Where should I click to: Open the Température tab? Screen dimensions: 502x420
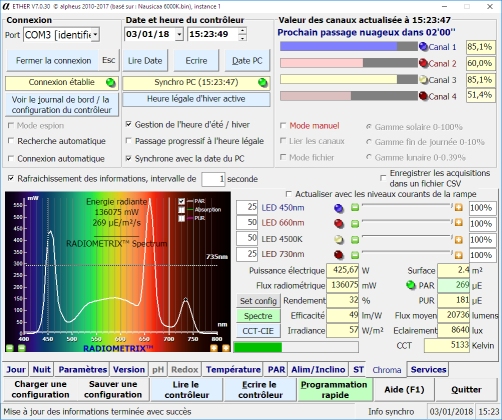coord(233,370)
